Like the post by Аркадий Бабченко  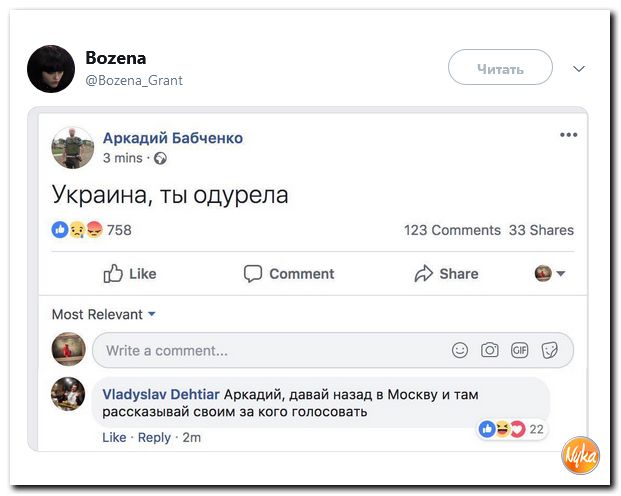point(130,274)
